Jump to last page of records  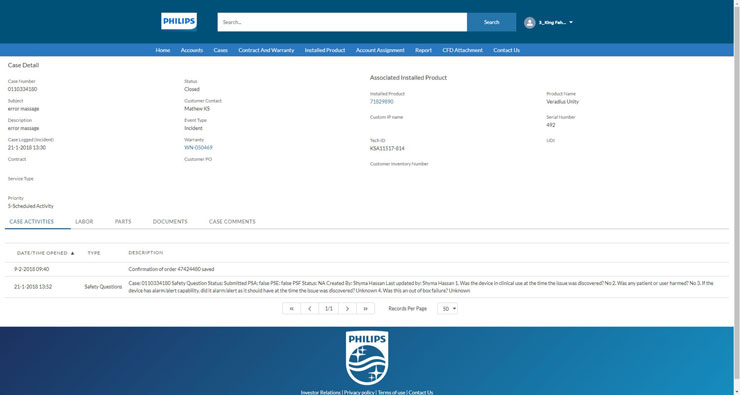pyautogui.click(x=365, y=309)
